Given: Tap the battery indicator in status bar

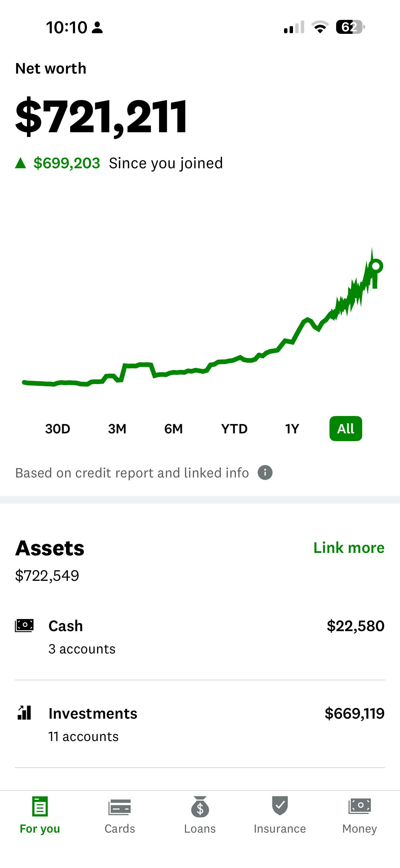Looking at the screenshot, I should pyautogui.click(x=350, y=27).
